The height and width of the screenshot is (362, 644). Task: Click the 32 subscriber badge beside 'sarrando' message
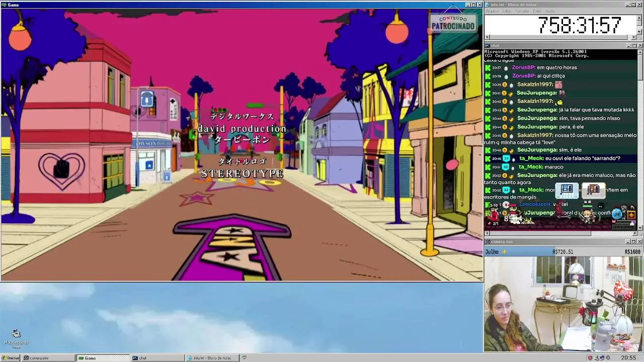507,159
